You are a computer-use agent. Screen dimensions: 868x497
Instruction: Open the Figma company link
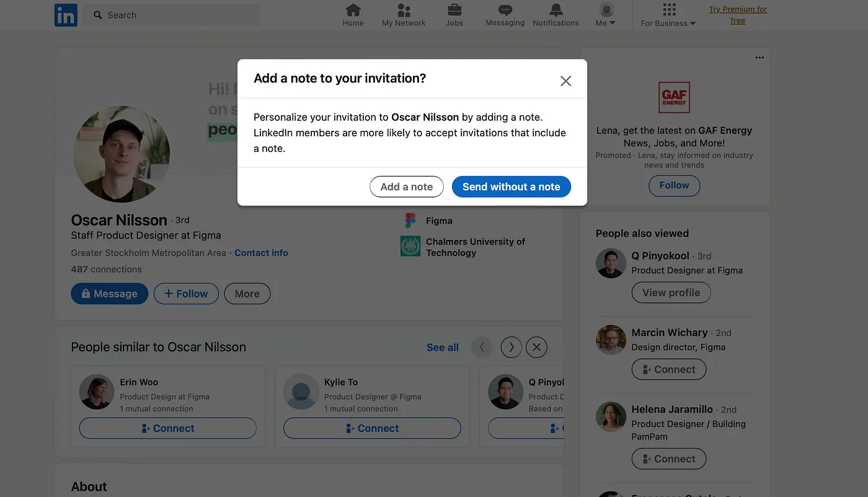click(x=439, y=221)
